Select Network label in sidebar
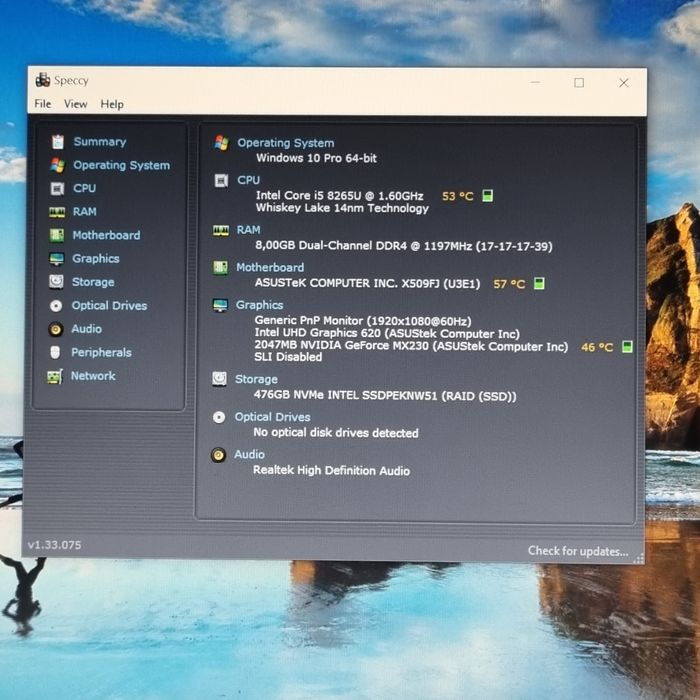The height and width of the screenshot is (700, 700). [x=93, y=376]
